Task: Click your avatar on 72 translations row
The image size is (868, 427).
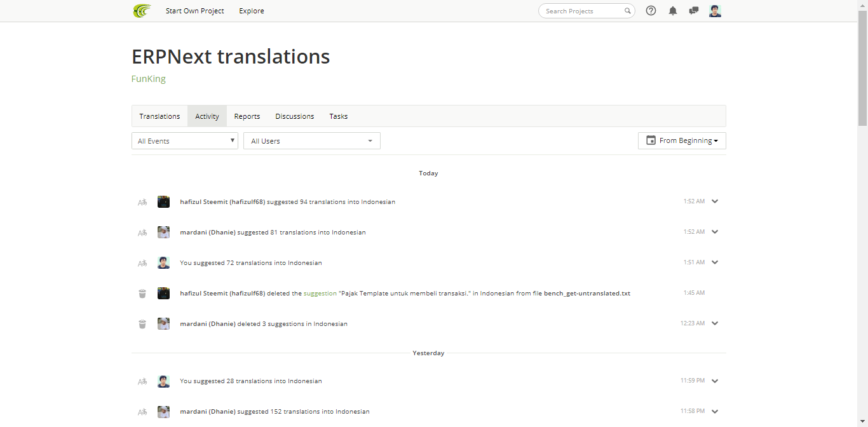Action: point(163,263)
